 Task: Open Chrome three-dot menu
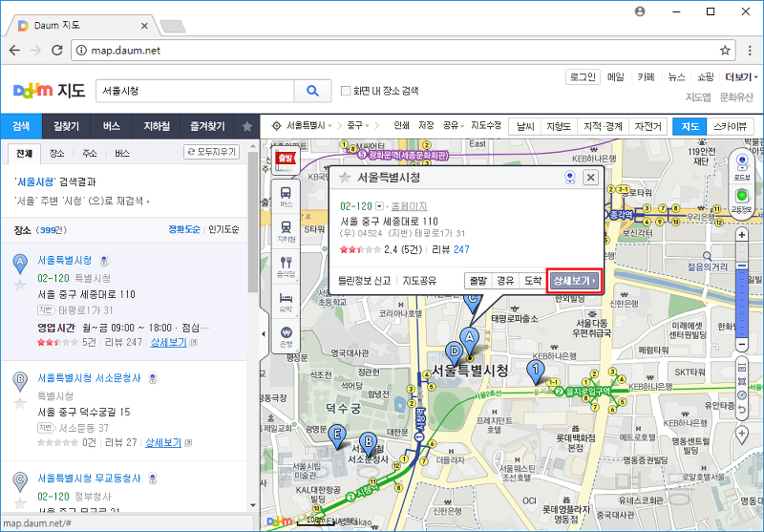coord(750,51)
